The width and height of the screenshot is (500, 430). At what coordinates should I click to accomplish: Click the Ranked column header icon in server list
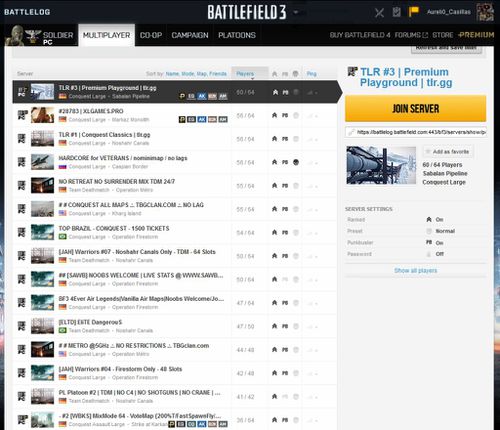tap(274, 74)
